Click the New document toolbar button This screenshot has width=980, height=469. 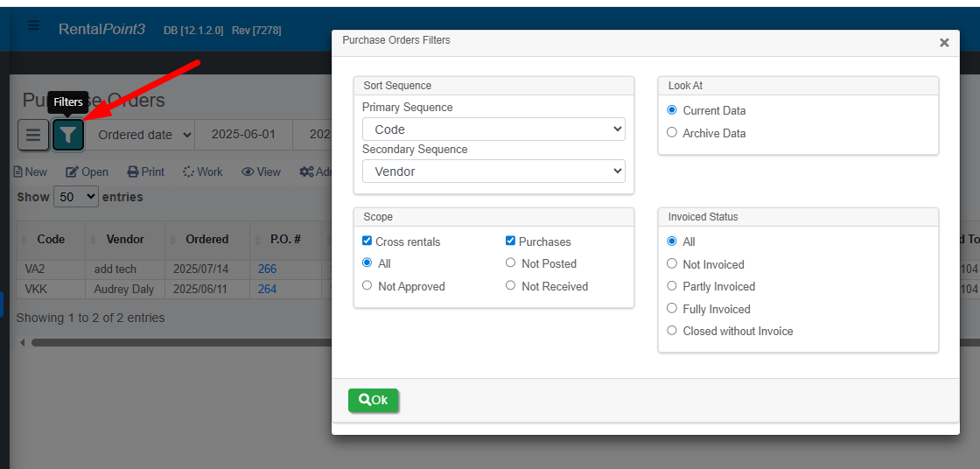click(x=31, y=171)
